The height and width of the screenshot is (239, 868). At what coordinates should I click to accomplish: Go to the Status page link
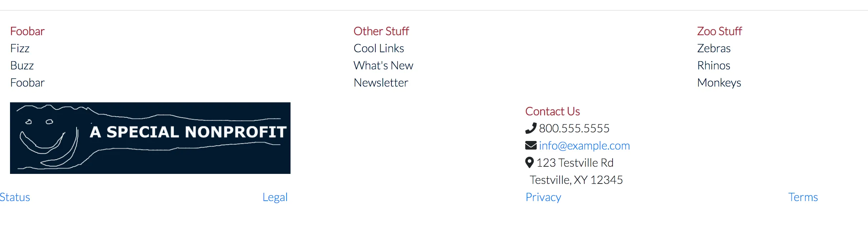coord(15,197)
